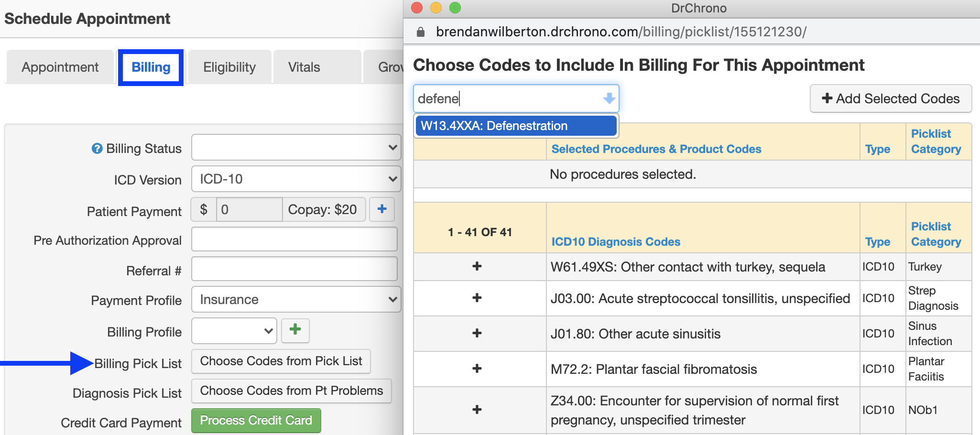
Task: Click Type header in selected procedures table
Action: [x=878, y=149]
